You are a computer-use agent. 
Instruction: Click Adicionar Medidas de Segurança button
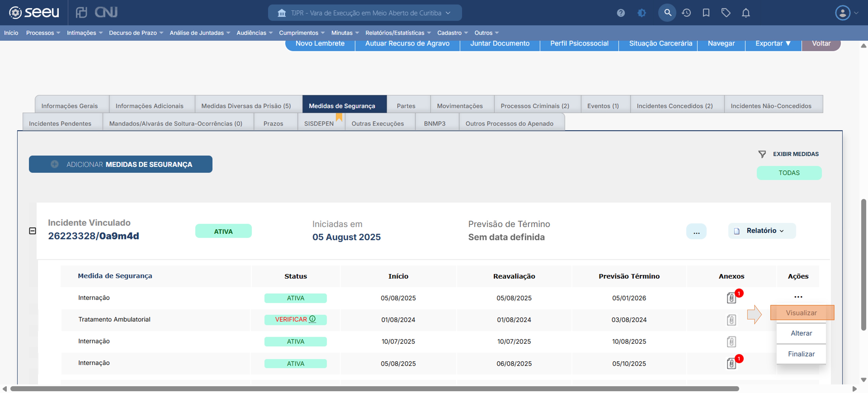[120, 164]
